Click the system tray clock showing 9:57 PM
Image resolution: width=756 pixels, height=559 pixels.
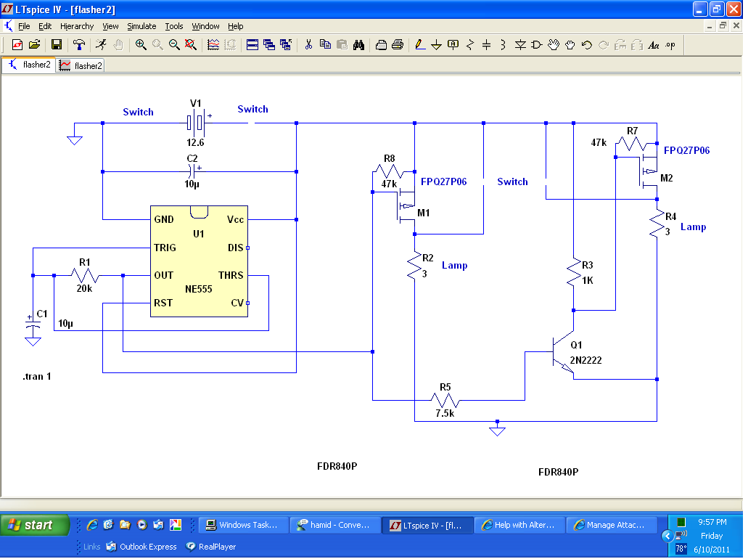pos(712,522)
